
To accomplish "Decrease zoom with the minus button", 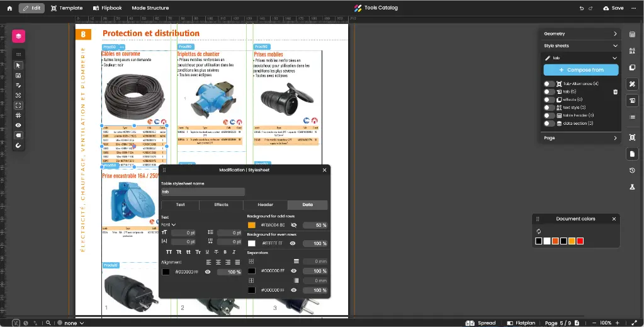I will [594, 323].
